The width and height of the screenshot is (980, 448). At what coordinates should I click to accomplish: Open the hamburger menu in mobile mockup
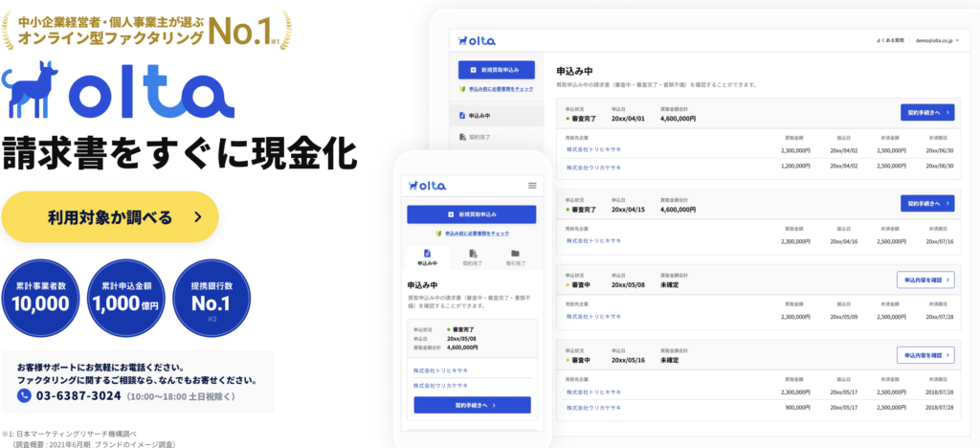532,186
